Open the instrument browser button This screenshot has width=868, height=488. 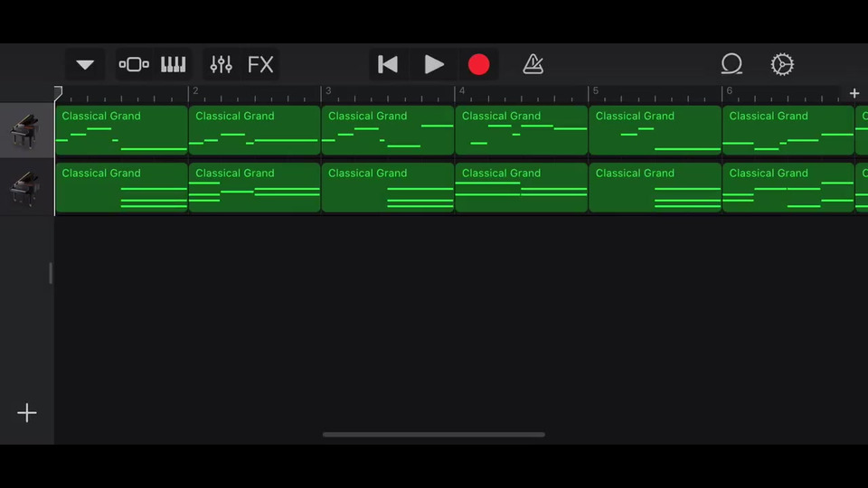point(134,65)
